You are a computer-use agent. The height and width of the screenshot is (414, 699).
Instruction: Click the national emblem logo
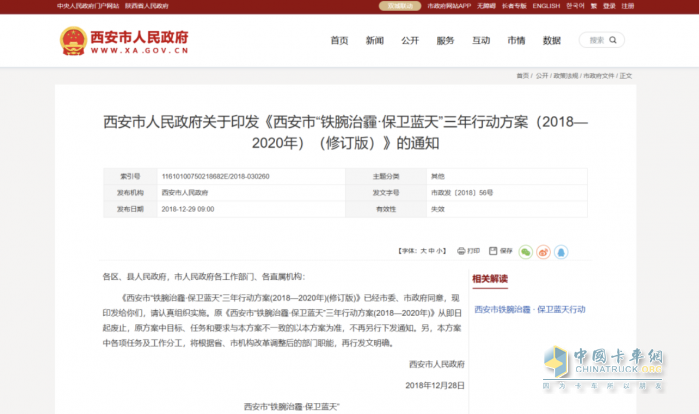pyautogui.click(x=73, y=41)
